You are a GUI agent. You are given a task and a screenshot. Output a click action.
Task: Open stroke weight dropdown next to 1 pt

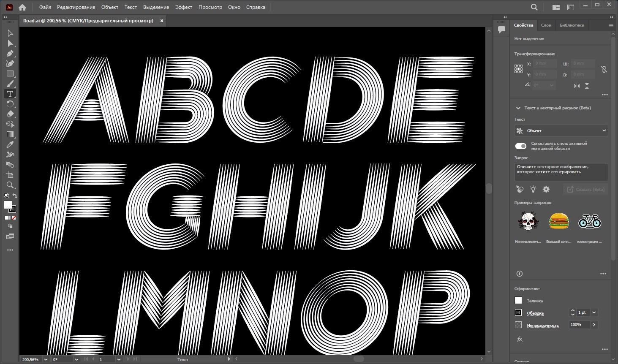tap(594, 312)
